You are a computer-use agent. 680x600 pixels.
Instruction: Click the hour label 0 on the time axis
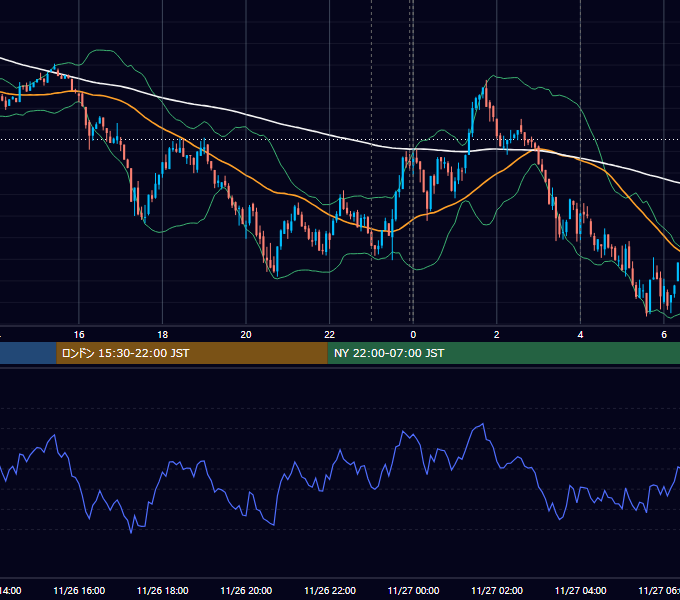tap(413, 335)
